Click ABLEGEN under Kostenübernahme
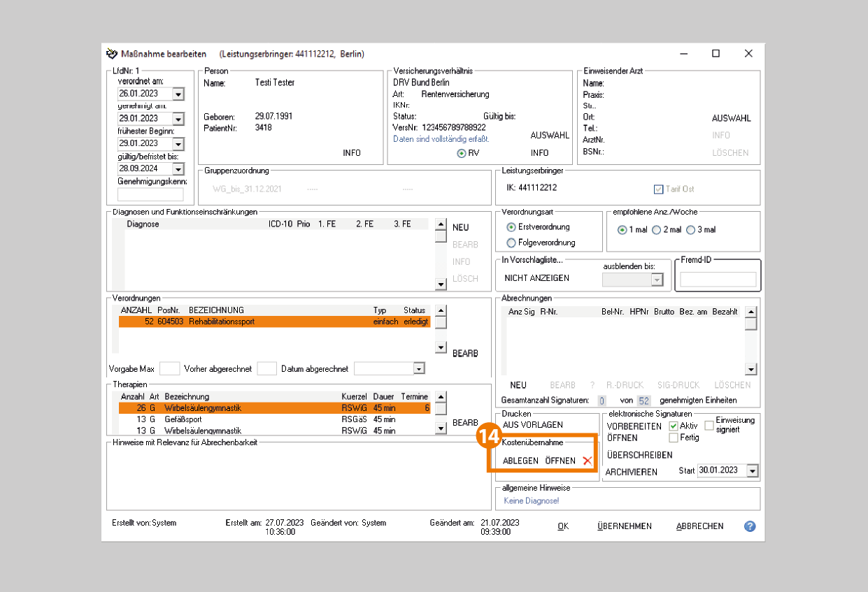 tap(520, 461)
